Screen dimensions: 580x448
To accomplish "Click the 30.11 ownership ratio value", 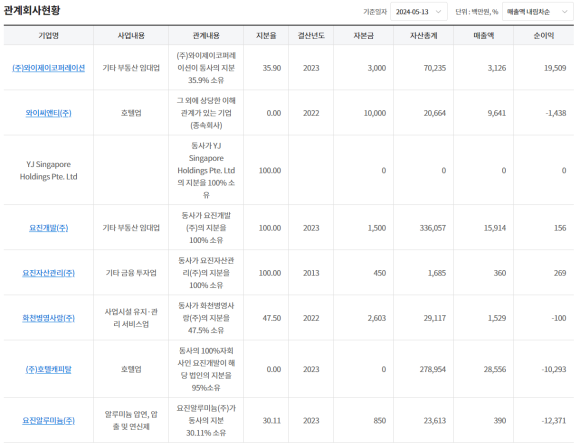I will pyautogui.click(x=272, y=421).
